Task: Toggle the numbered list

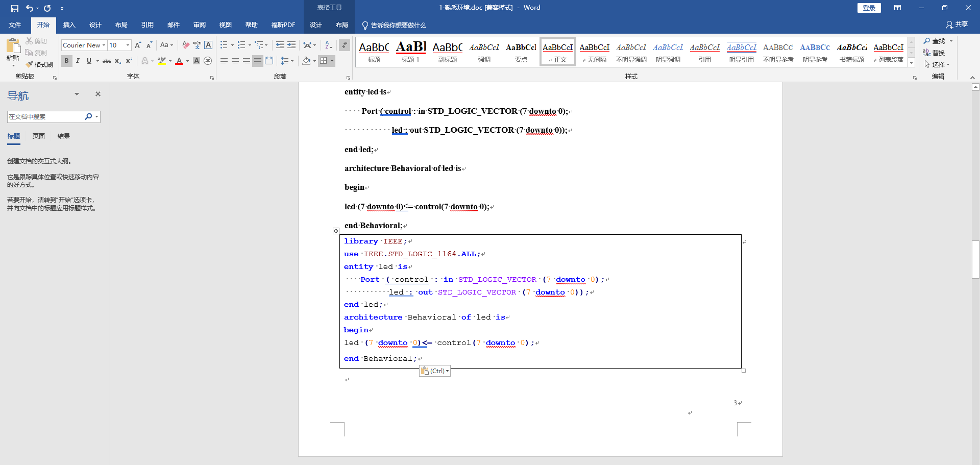Action: (242, 45)
